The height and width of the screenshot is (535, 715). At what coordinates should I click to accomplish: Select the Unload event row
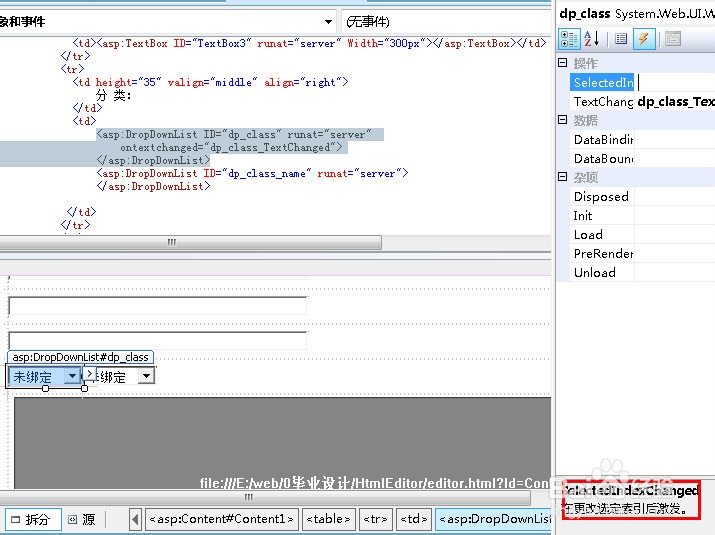[x=602, y=273]
